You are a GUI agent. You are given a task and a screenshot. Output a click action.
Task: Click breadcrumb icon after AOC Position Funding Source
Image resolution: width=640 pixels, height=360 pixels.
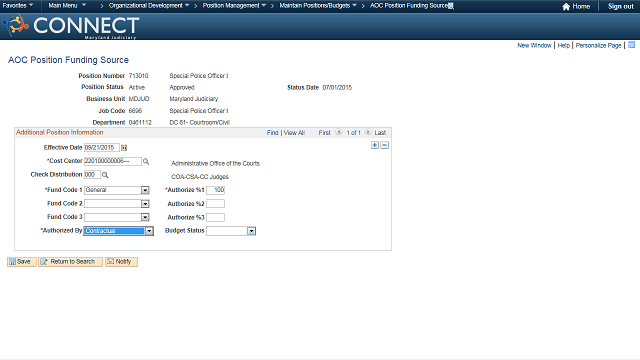(x=451, y=6)
